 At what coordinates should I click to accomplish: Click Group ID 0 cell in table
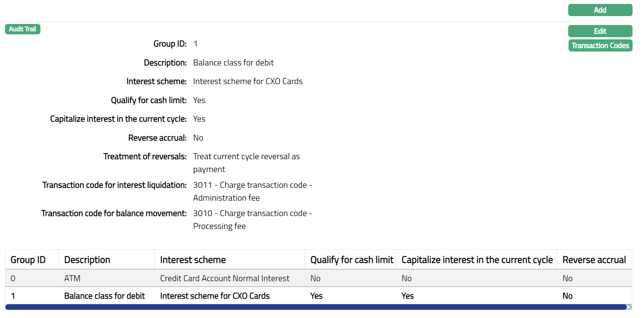[13, 278]
